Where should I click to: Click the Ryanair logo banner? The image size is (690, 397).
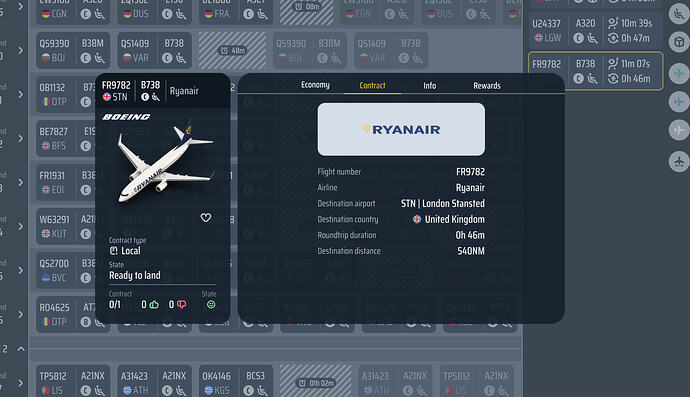click(401, 129)
